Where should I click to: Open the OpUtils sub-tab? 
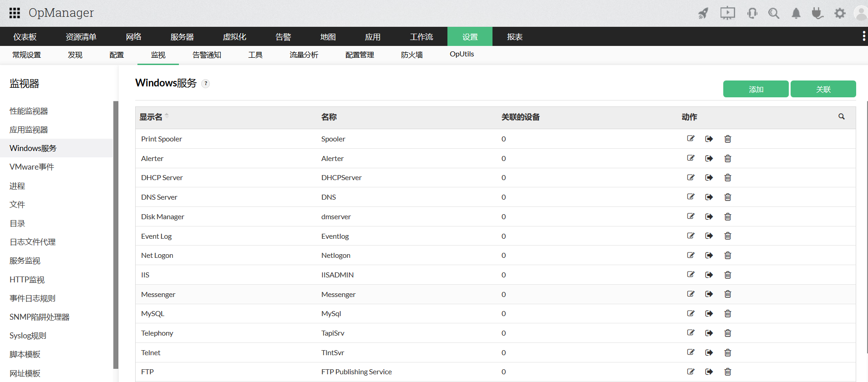tap(462, 54)
